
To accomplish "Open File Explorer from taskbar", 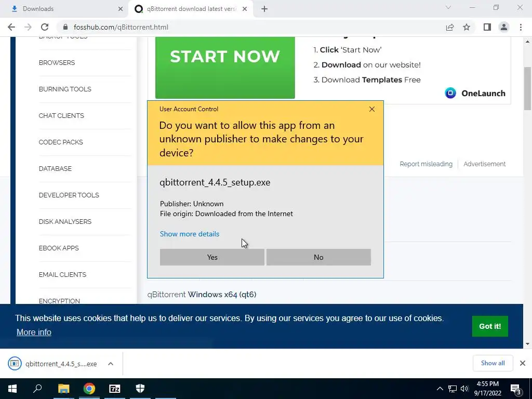I will (x=63, y=389).
